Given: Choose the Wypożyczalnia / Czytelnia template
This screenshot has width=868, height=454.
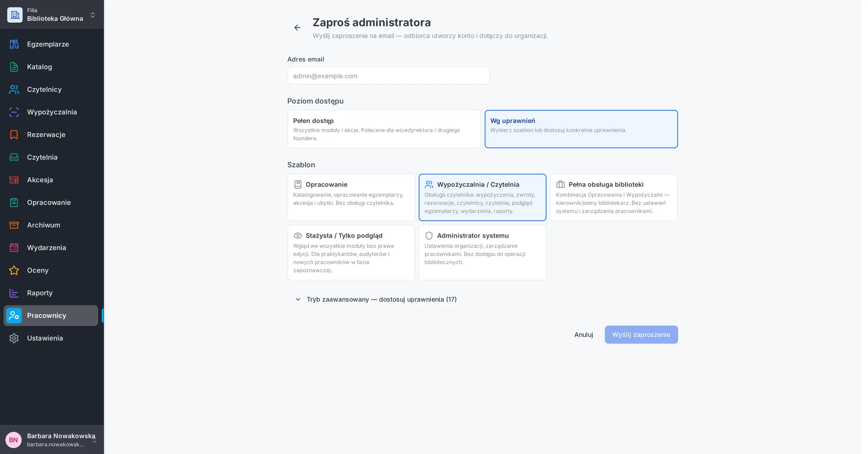Looking at the screenshot, I should tap(482, 198).
